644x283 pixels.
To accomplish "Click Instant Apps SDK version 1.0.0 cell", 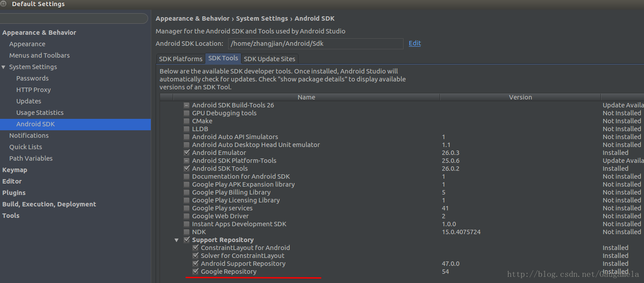I will coord(449,224).
